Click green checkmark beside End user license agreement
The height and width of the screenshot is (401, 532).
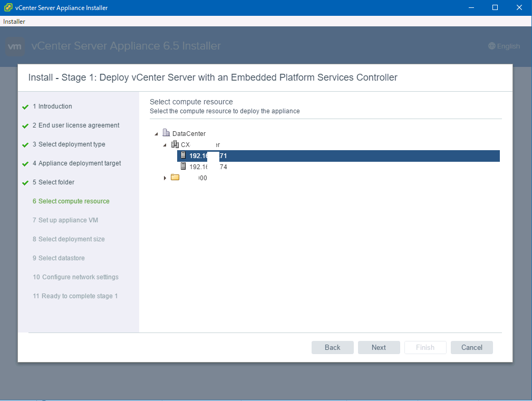[25, 126]
